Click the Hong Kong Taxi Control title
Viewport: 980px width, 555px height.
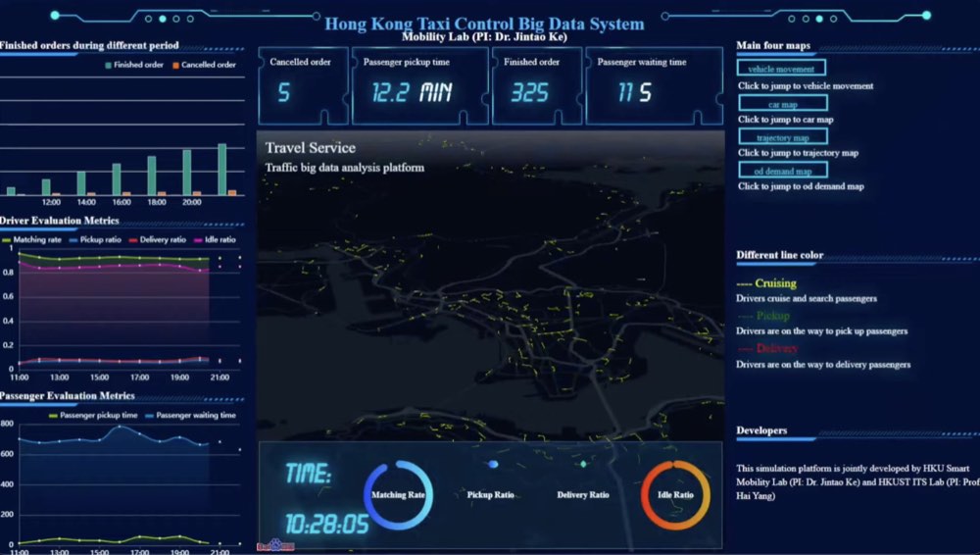click(484, 24)
